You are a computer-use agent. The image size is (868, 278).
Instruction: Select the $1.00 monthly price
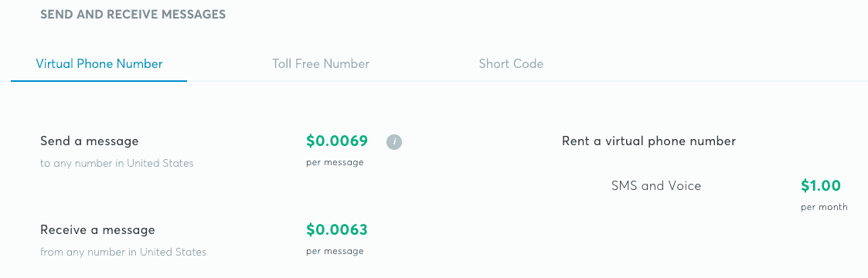coord(821,185)
